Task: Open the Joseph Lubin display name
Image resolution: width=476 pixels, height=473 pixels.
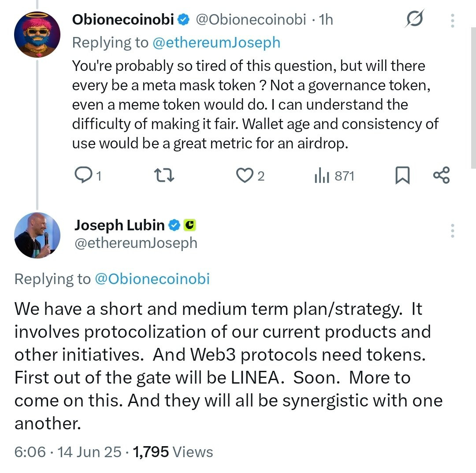Action: [119, 225]
